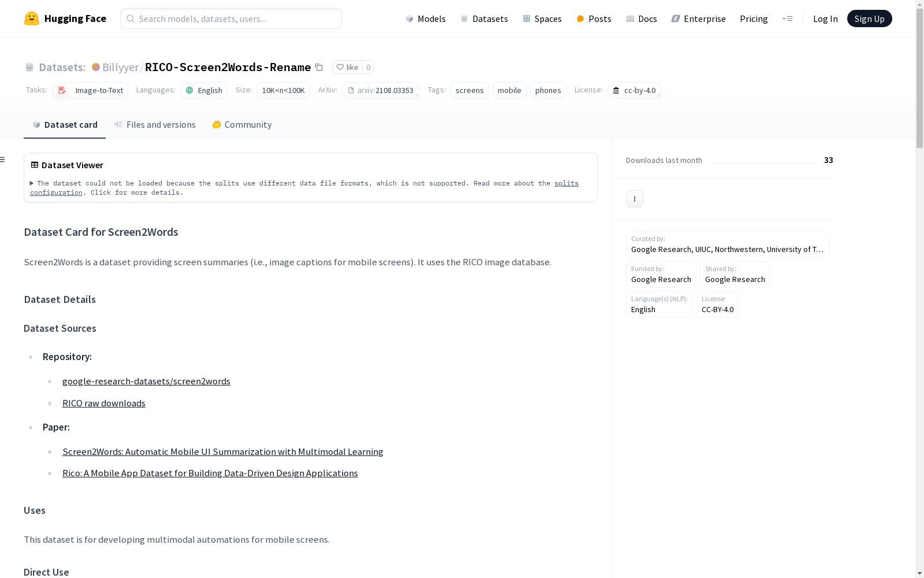Open the three-dot dataset options menu
The width and height of the screenshot is (924, 578).
coord(635,199)
